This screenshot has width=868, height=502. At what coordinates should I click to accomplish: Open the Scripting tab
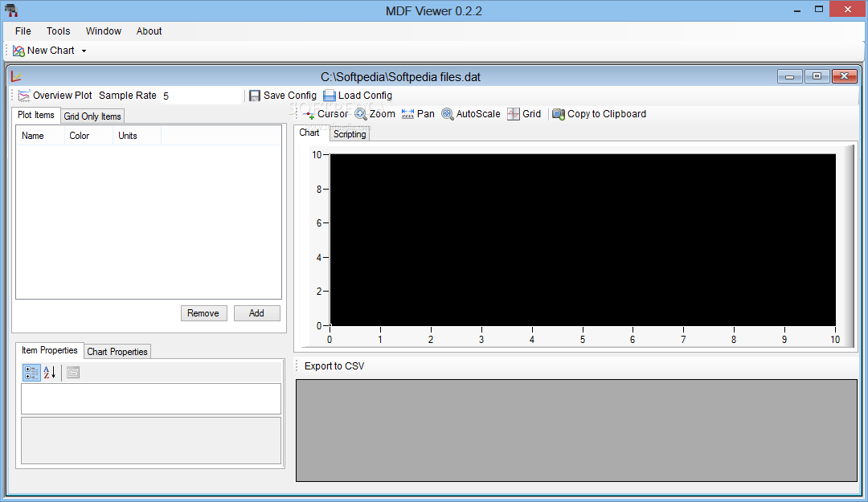tap(350, 134)
